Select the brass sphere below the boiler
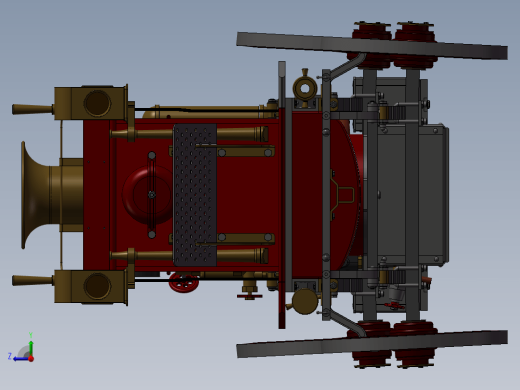The height and width of the screenshot is (390, 520). coord(305,301)
